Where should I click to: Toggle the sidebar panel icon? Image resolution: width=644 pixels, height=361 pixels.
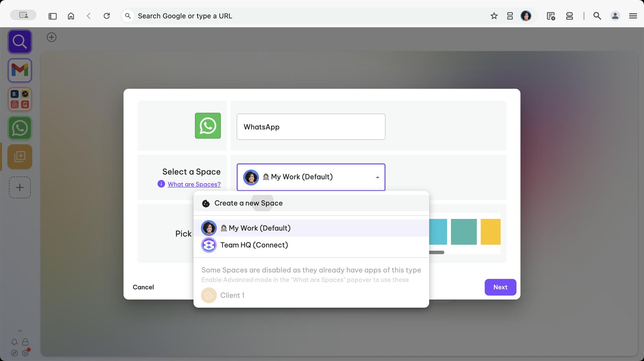point(53,16)
